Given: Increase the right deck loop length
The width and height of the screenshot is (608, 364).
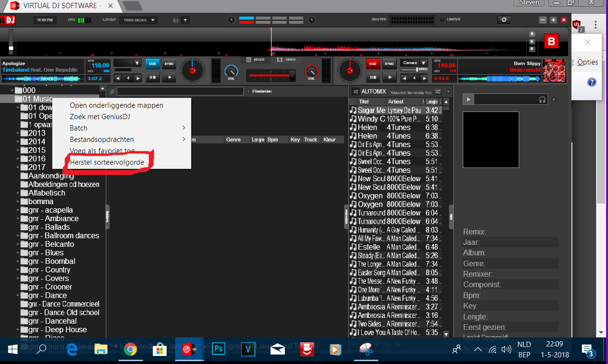Looking at the screenshot, I should pyautogui.click(x=424, y=78).
